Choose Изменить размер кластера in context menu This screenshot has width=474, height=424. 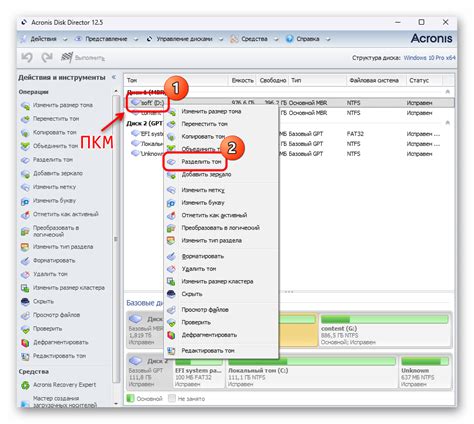pyautogui.click(x=221, y=282)
